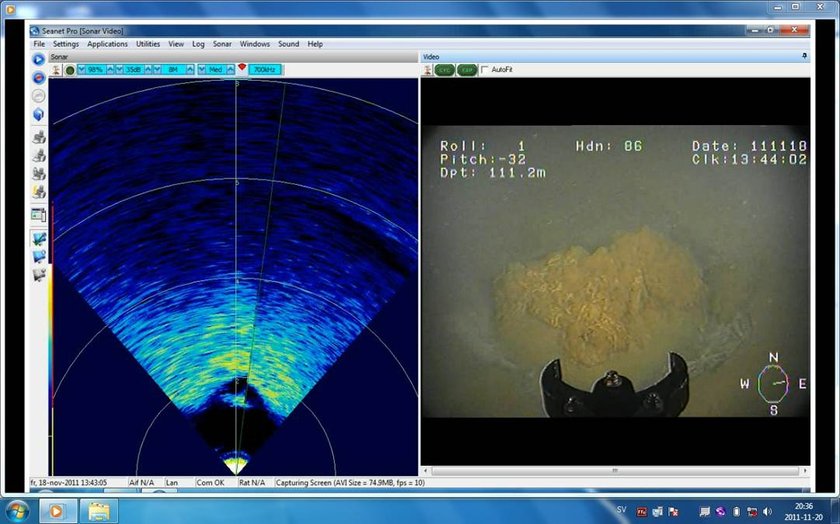Screen dimensions: 840x524
Task: Click the 700kHz frequency field
Action: pos(265,70)
